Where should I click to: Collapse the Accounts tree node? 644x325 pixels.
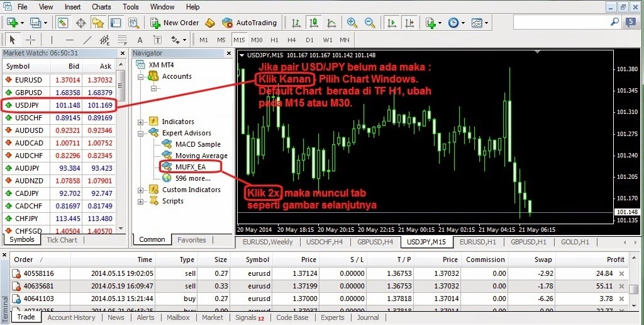[141, 76]
